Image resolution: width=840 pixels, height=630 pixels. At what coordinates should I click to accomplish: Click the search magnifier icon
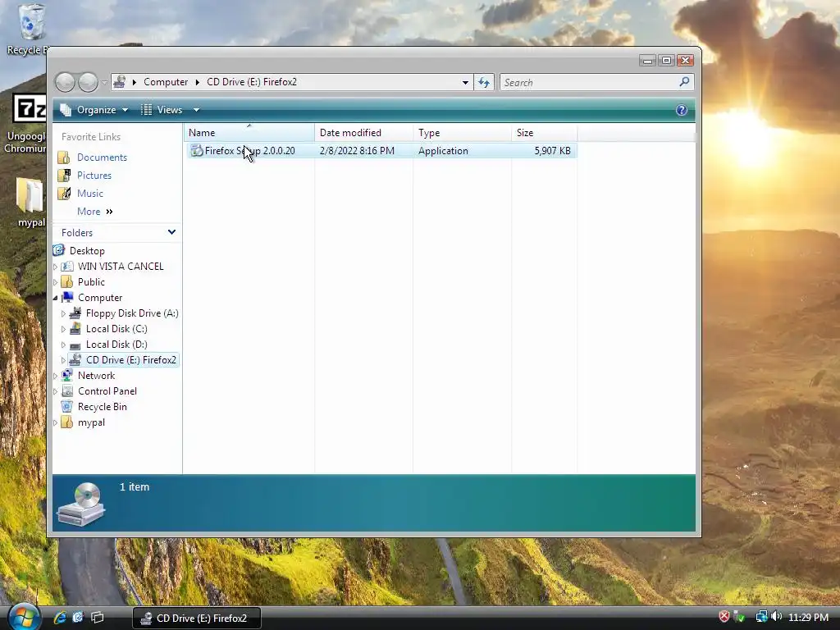tap(684, 82)
